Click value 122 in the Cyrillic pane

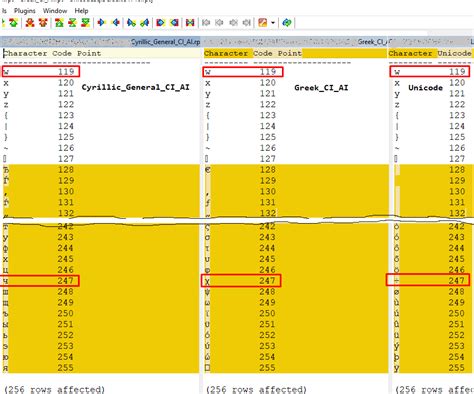[66, 104]
